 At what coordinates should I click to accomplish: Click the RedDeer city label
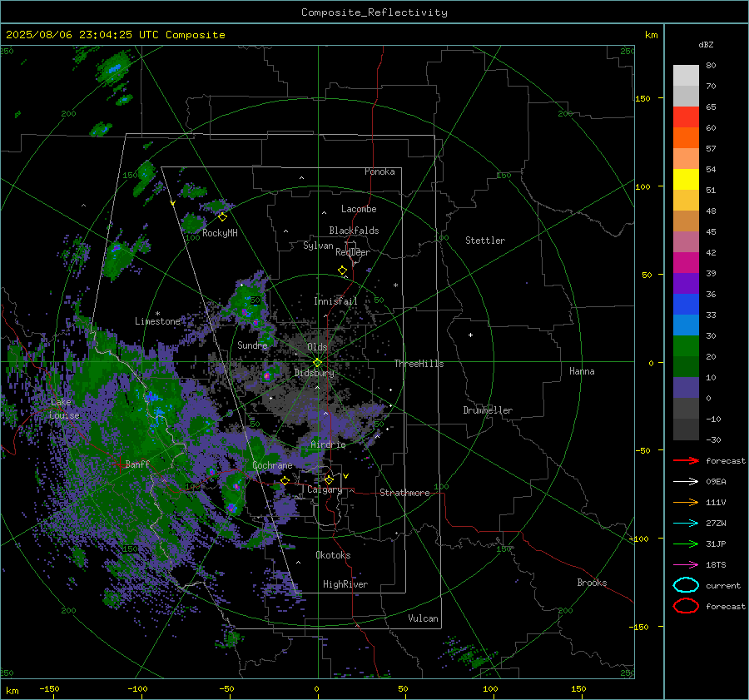[353, 252]
